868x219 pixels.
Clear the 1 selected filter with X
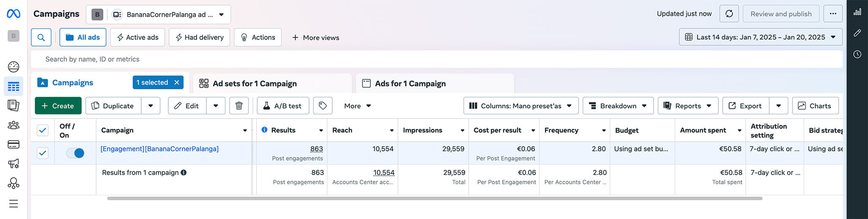coord(177,83)
